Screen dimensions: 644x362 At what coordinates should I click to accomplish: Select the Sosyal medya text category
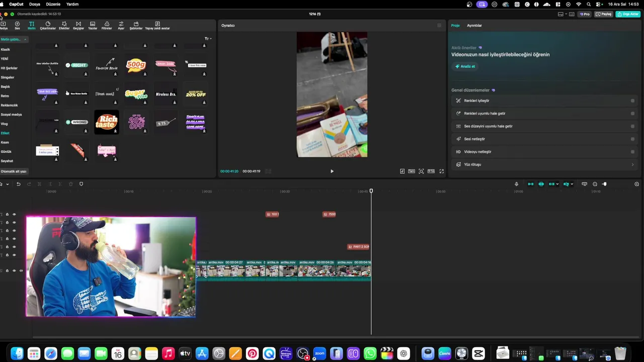11,115
